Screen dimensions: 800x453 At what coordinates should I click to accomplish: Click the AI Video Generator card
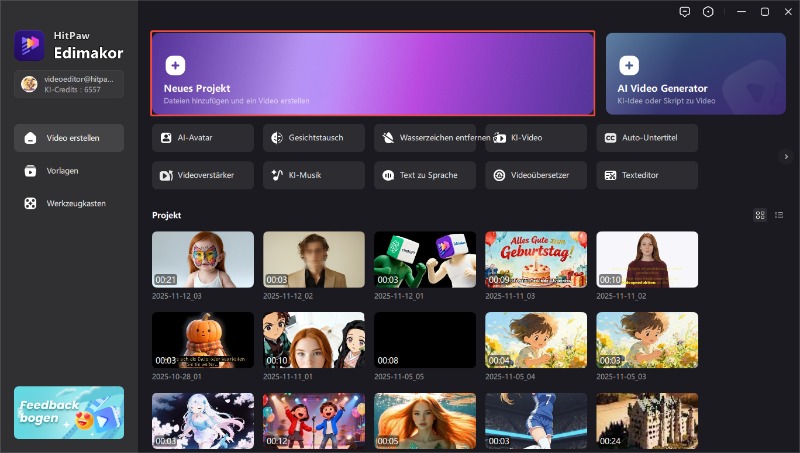(696, 73)
